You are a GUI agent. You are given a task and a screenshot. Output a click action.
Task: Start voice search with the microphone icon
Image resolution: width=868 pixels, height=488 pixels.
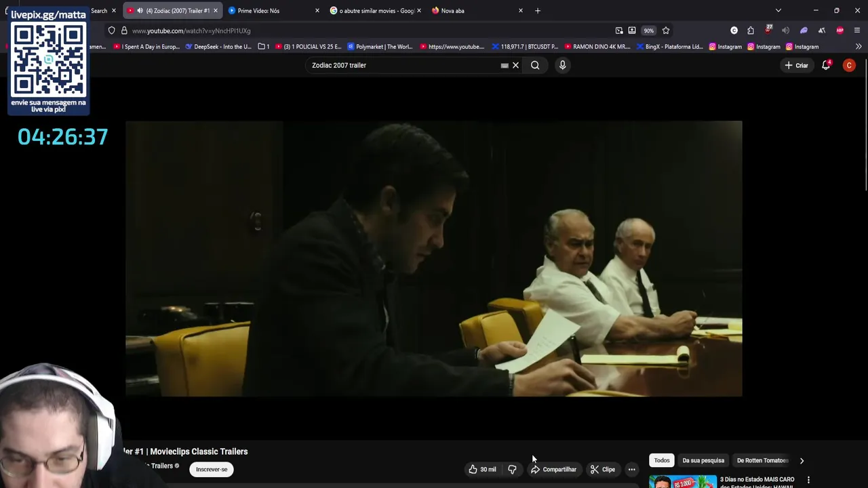[562, 65]
